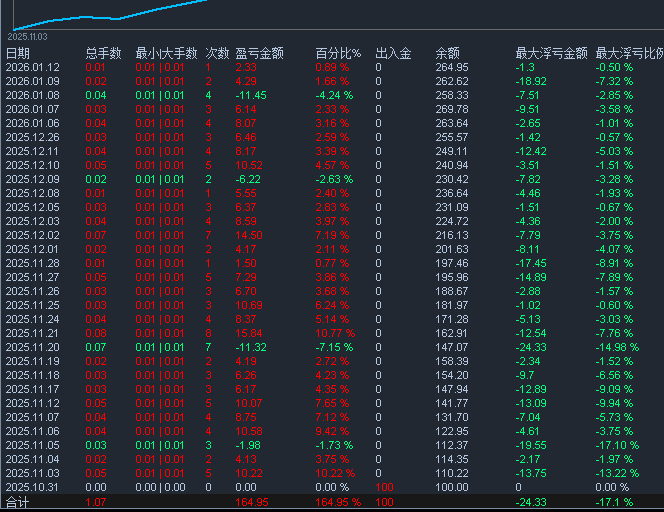Select the 2025.10.31 initial deposit row

(32, 487)
